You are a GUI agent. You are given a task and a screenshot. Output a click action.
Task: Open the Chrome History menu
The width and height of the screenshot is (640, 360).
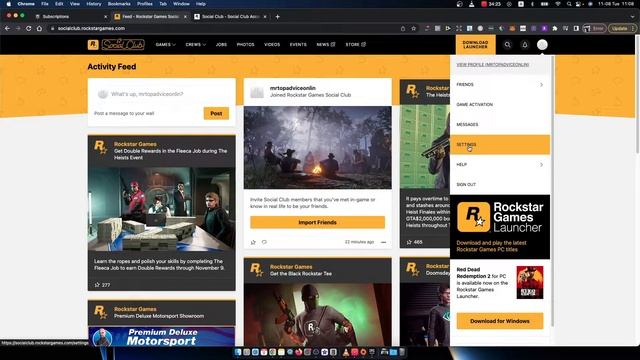coord(93,4)
